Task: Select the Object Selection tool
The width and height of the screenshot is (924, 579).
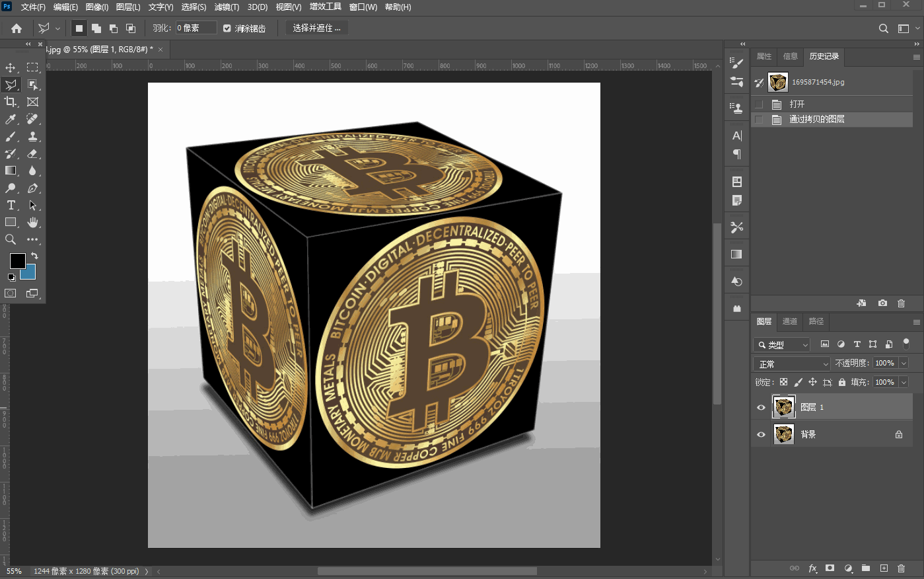Action: tap(32, 85)
